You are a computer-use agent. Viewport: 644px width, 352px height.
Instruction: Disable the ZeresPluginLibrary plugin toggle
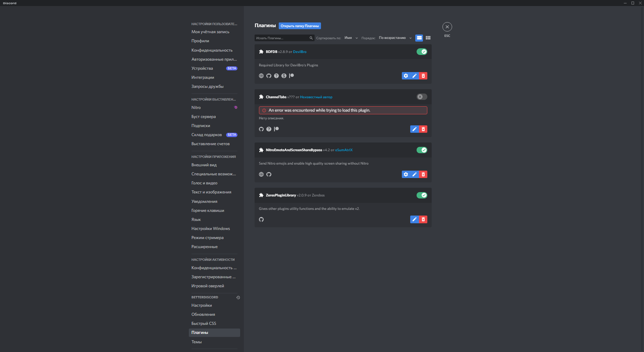point(422,195)
